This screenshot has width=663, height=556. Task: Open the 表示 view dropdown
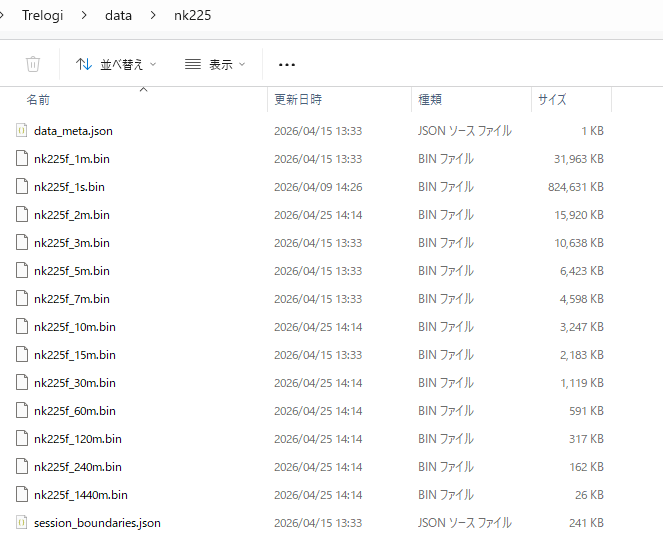215,64
